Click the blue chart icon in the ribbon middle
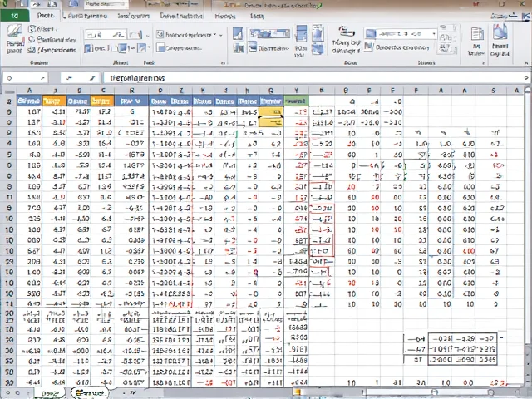Screen dimensions: 532x399 coord(238,34)
